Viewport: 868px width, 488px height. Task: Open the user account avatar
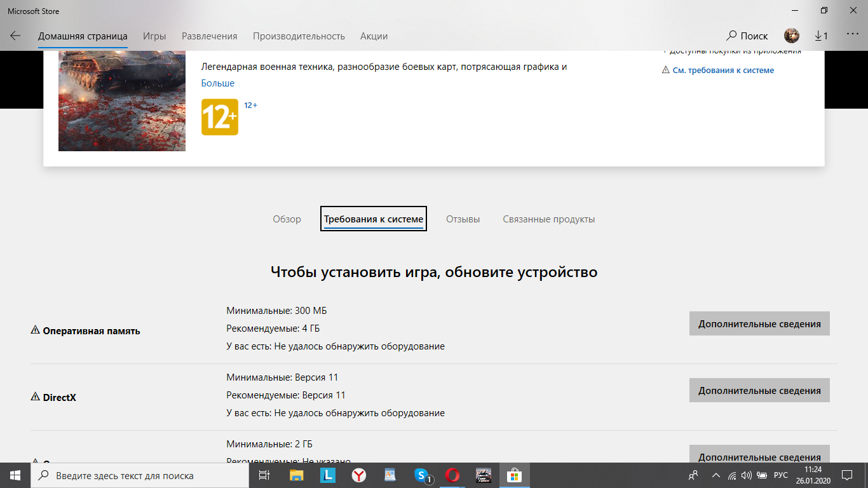tap(792, 36)
